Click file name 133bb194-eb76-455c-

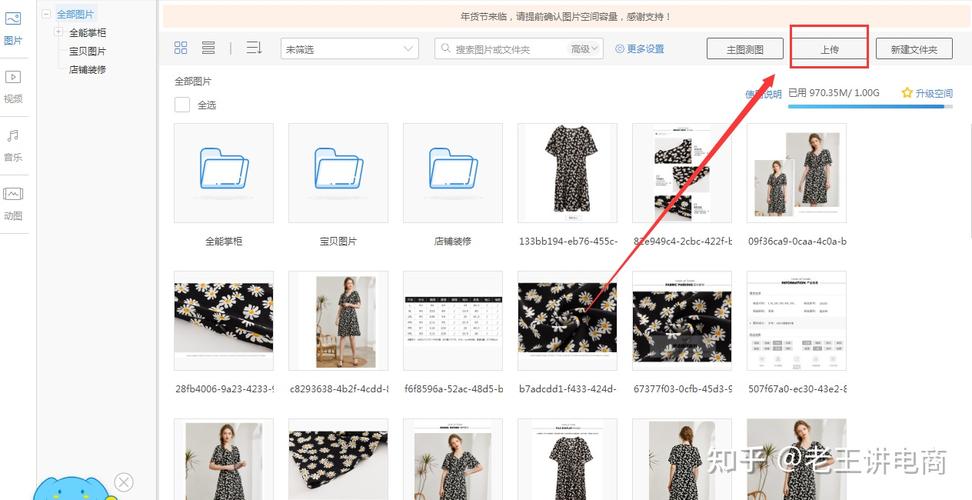coord(568,241)
